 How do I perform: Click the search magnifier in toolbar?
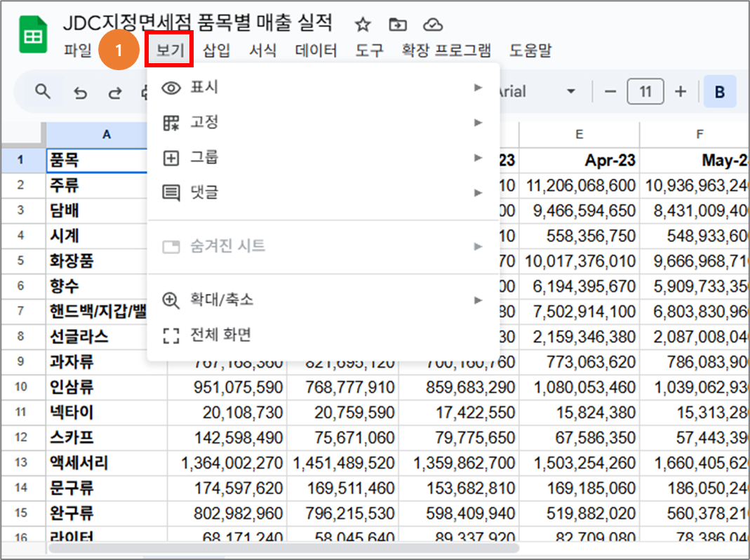coord(43,91)
